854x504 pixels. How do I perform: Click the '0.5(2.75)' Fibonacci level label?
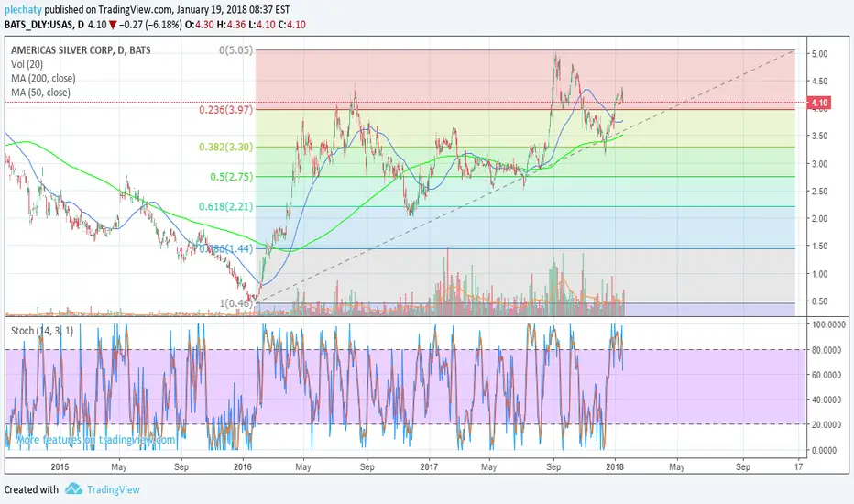(x=232, y=177)
